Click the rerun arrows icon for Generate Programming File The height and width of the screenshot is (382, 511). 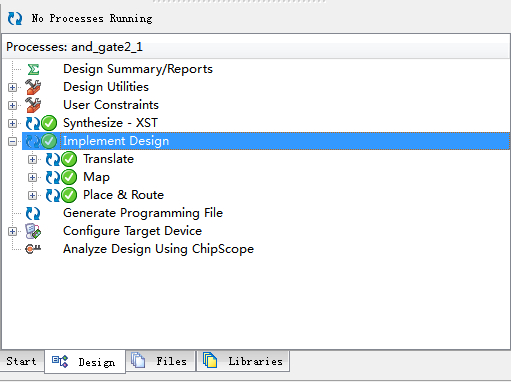coord(33,213)
